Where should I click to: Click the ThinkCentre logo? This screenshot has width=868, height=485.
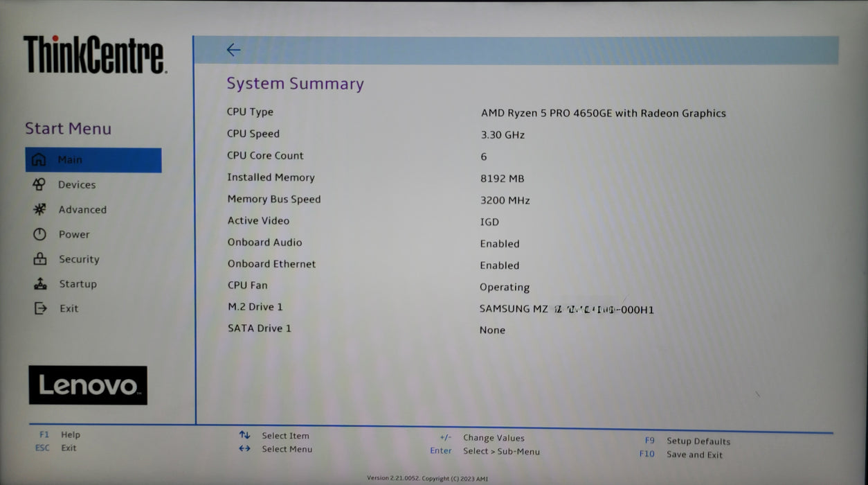pyautogui.click(x=94, y=55)
